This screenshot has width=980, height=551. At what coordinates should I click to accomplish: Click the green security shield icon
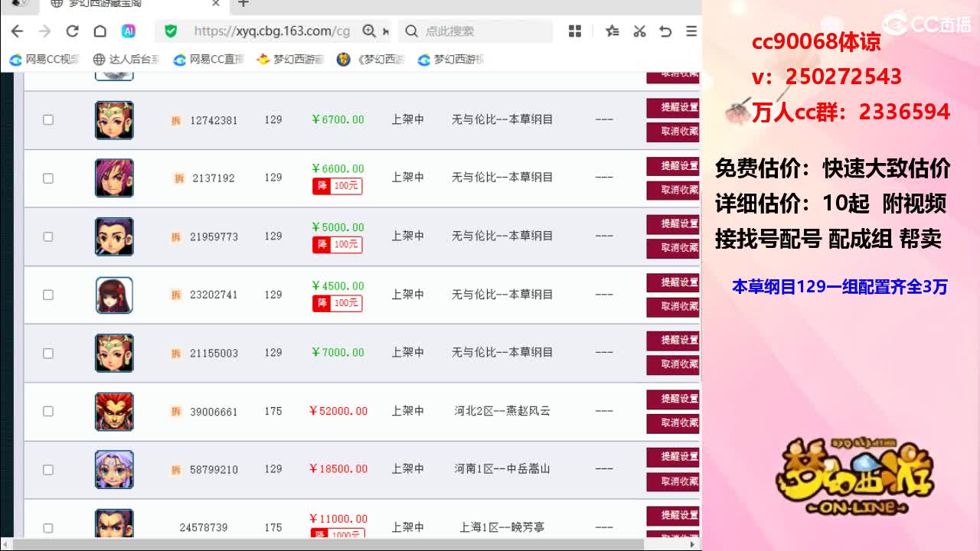tap(171, 31)
